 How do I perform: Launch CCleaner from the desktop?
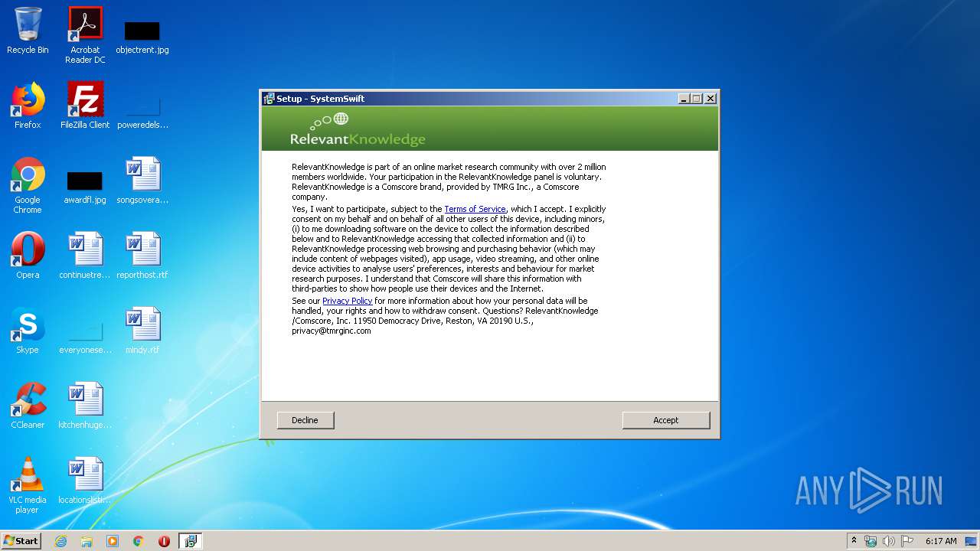pyautogui.click(x=28, y=406)
